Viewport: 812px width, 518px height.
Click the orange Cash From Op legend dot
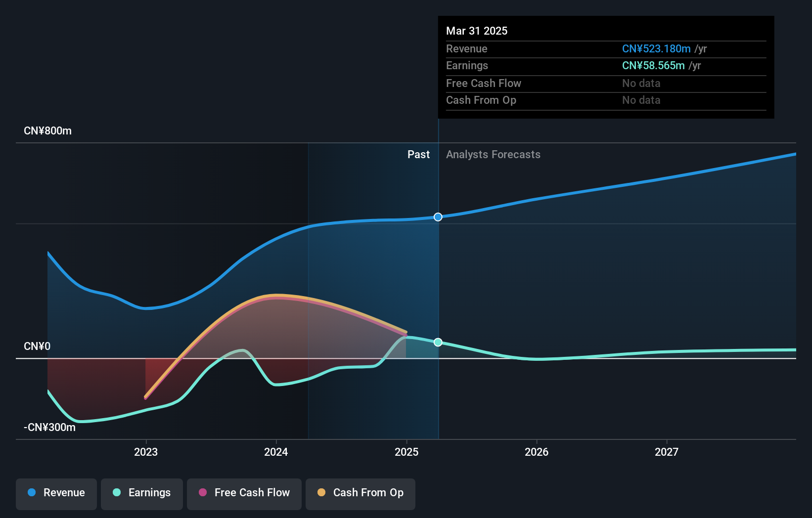pyautogui.click(x=321, y=492)
